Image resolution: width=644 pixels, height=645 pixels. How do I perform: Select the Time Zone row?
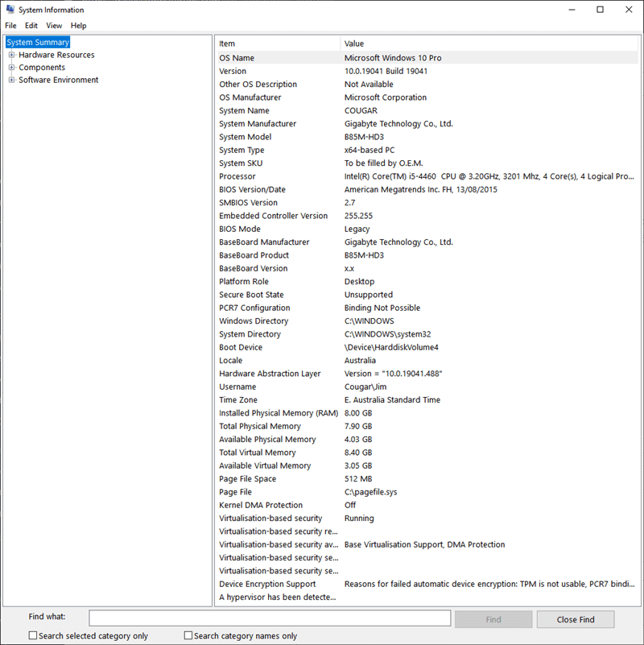427,400
